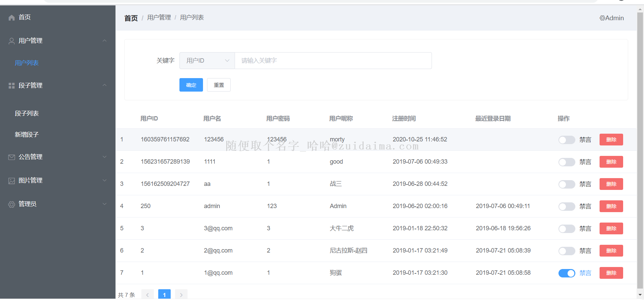Click the picture management image icon

point(12,181)
